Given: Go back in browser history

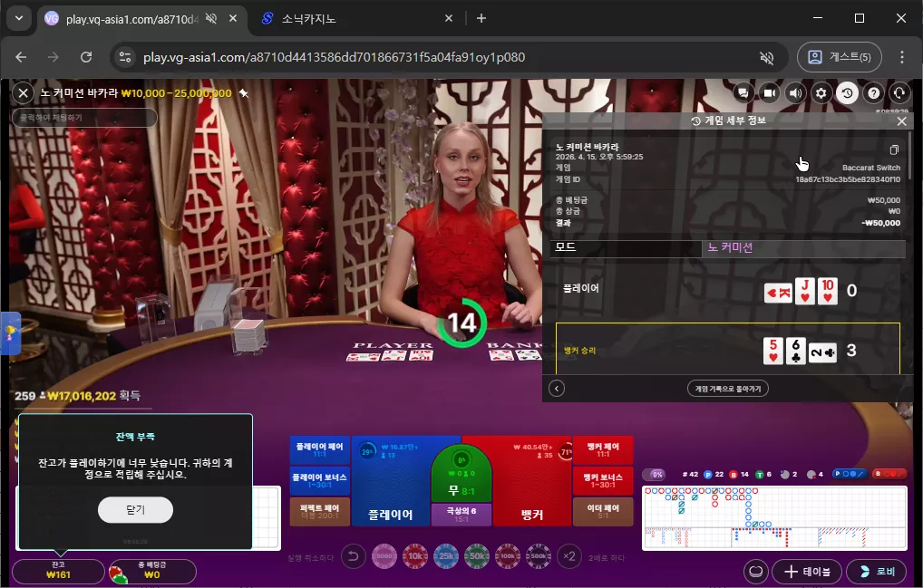Looking at the screenshot, I should [21, 57].
